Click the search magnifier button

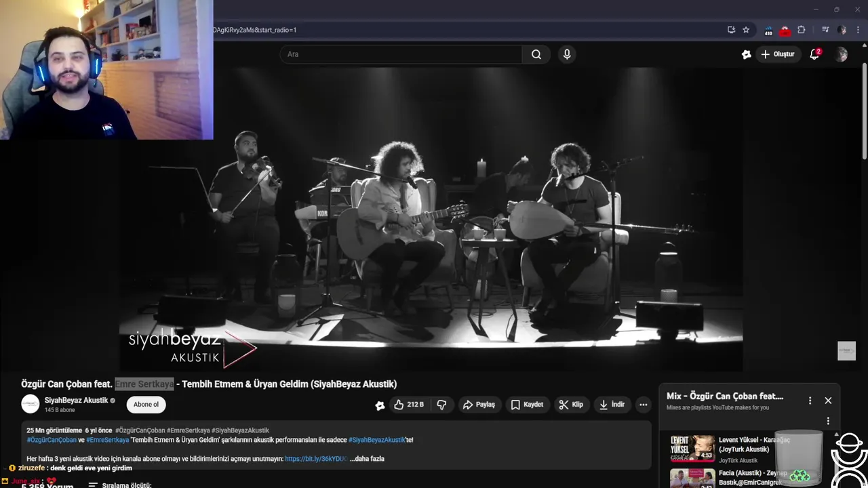tap(536, 54)
